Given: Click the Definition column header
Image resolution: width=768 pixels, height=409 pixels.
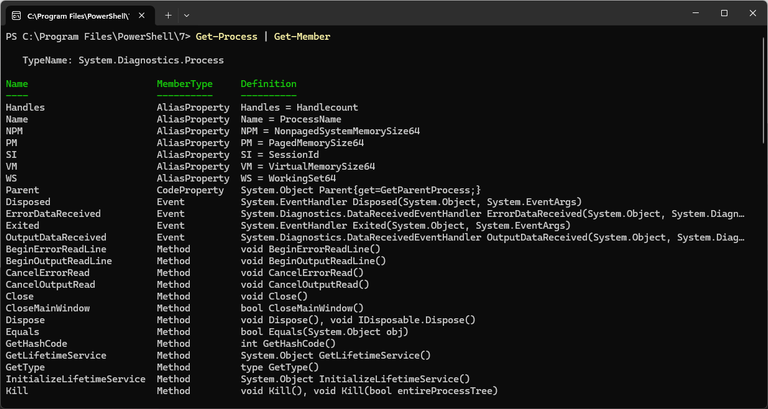Looking at the screenshot, I should pos(268,84).
